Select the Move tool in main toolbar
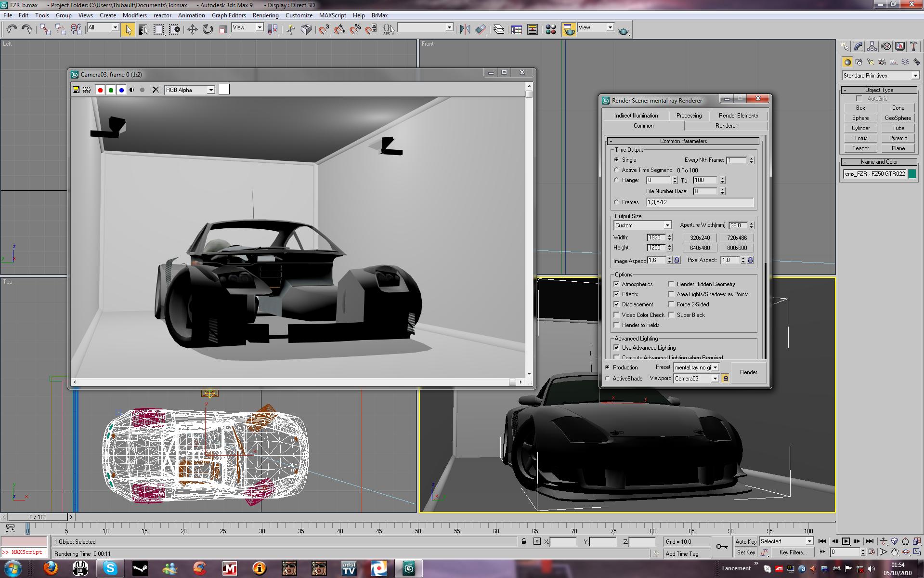Viewport: 924px width, 578px height. point(192,30)
